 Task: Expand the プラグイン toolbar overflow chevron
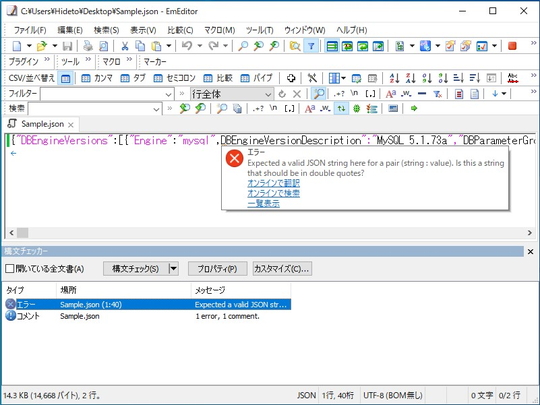(x=47, y=59)
